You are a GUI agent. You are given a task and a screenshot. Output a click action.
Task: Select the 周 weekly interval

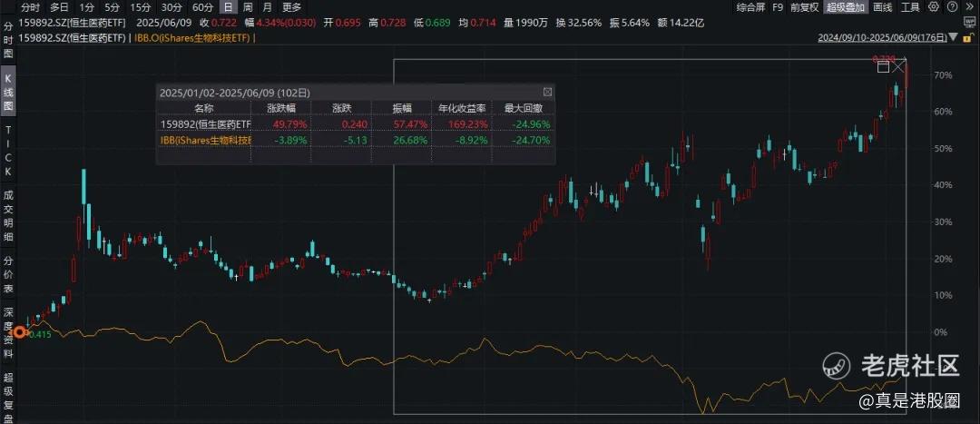248,7
